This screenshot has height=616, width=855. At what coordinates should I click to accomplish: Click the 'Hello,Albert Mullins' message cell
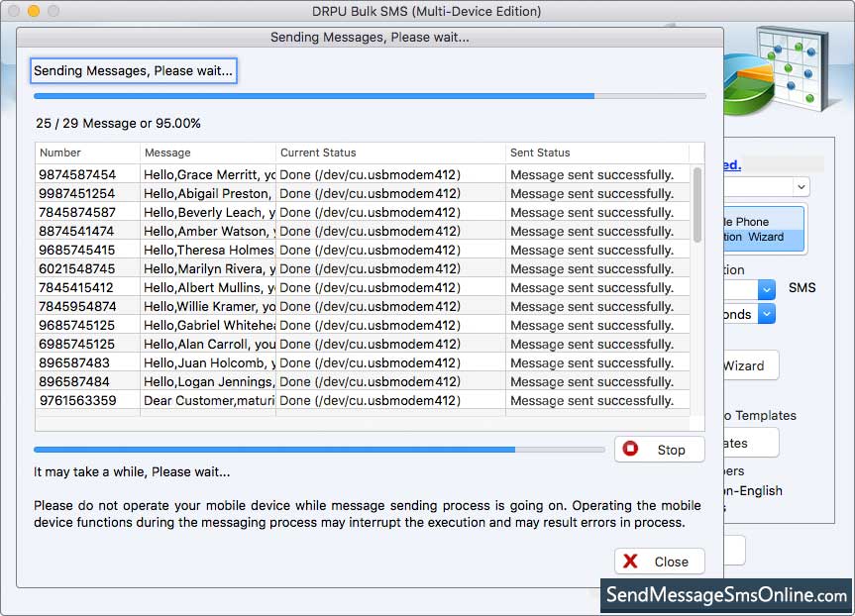point(208,287)
